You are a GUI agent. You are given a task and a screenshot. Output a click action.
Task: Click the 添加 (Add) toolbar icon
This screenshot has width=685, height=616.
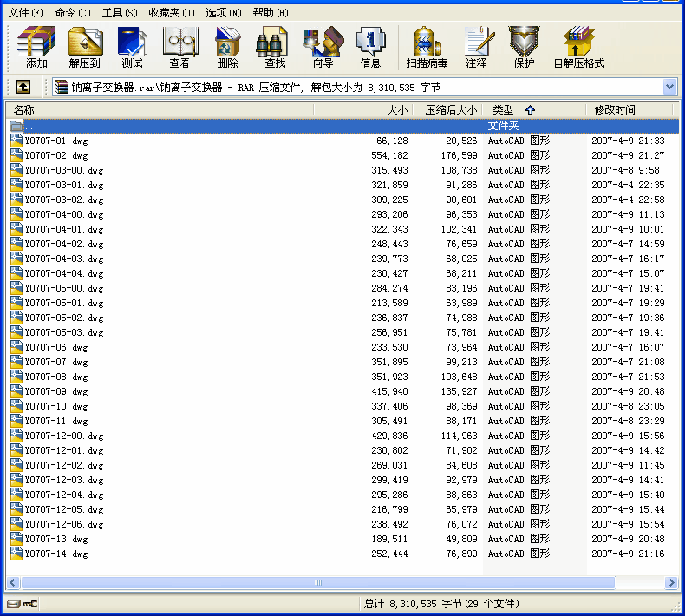pos(36,47)
